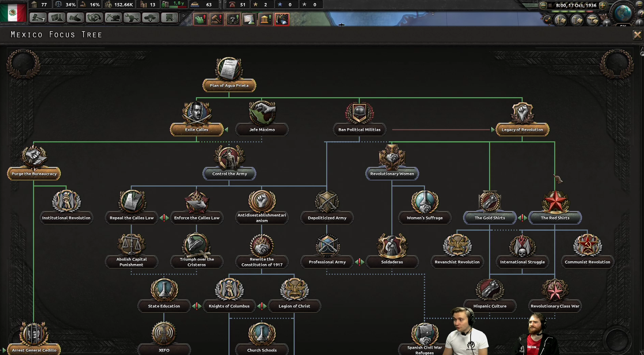Open the Construction crane toolbar button
The height and width of the screenshot is (355, 644).
click(x=113, y=18)
